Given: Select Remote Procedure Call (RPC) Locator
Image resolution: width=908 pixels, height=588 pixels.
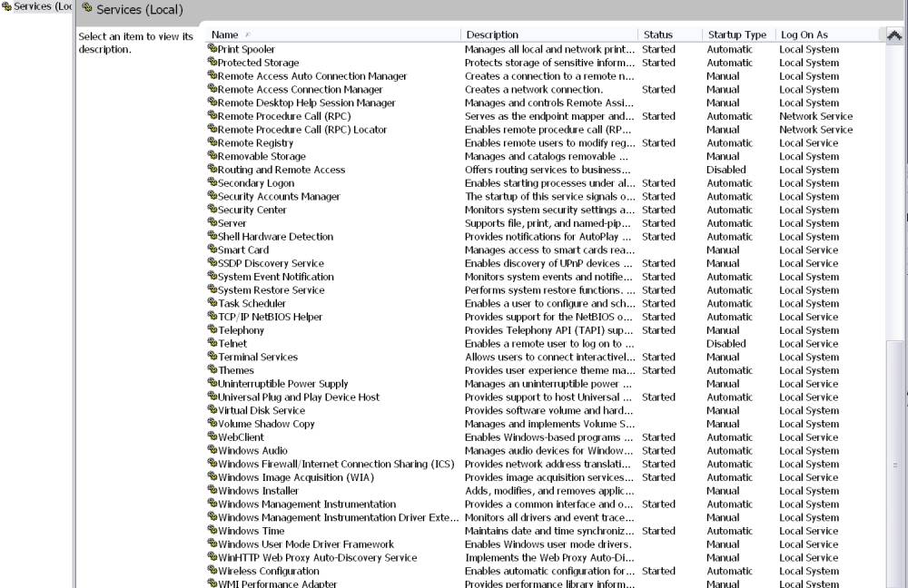Looking at the screenshot, I should (x=302, y=130).
